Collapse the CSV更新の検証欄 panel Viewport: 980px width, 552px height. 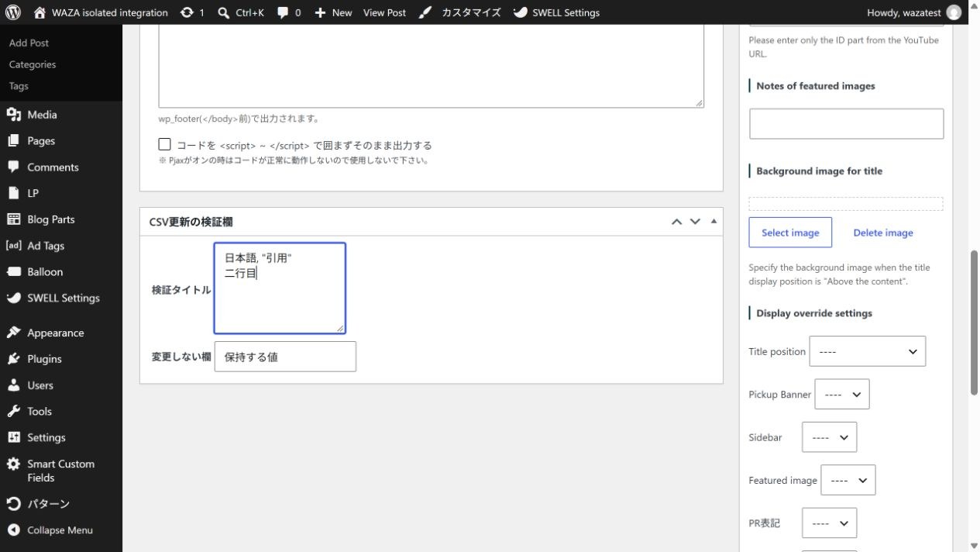click(714, 222)
